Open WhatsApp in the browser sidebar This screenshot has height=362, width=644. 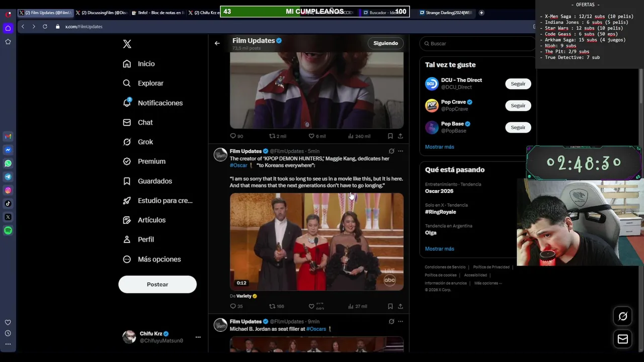pyautogui.click(x=8, y=163)
